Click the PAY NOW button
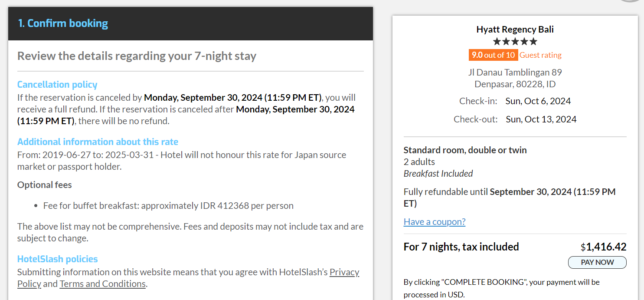 (597, 262)
